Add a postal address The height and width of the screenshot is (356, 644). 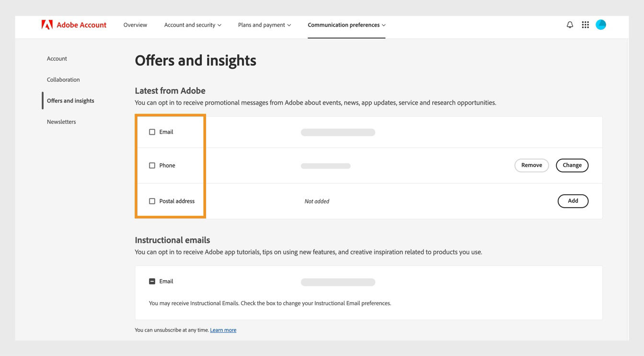coord(573,201)
